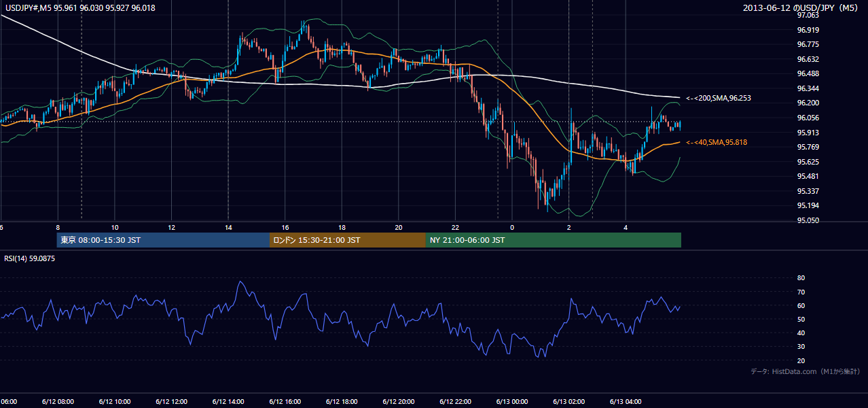Click price axis value 96.775
This screenshot has width=868, height=408.
(808, 44)
